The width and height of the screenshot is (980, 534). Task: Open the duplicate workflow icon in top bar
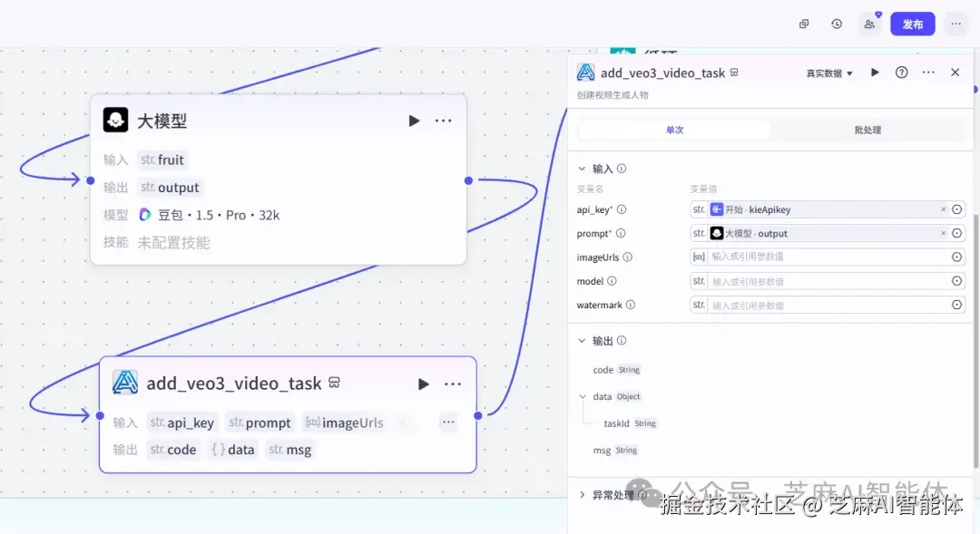[804, 24]
